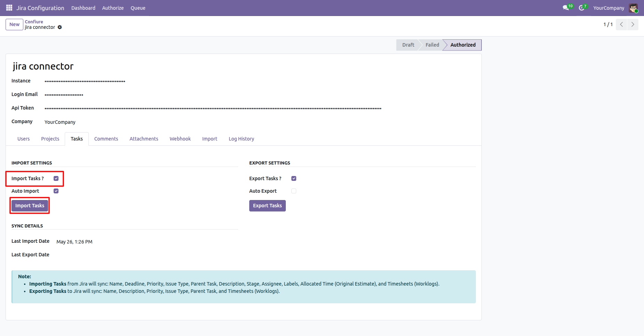This screenshot has width=644, height=336.
Task: Enable the Auto Export checkbox
Action: tap(294, 191)
